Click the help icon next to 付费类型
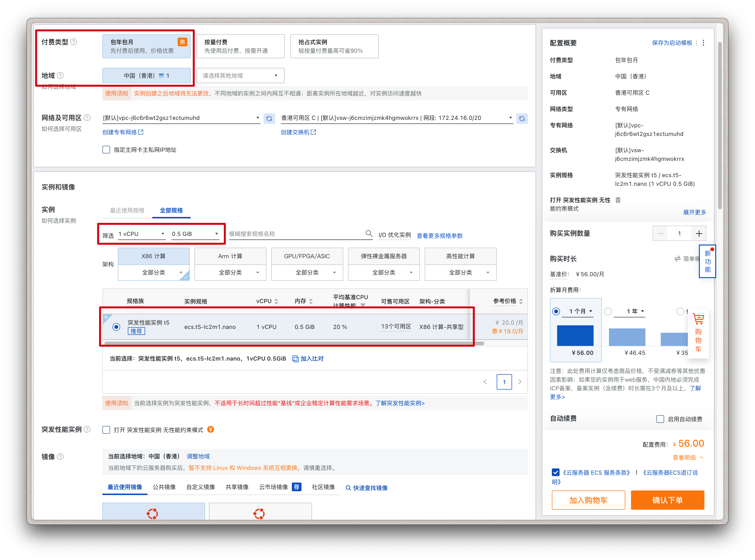Viewport: 755px width, 560px height. tap(74, 42)
